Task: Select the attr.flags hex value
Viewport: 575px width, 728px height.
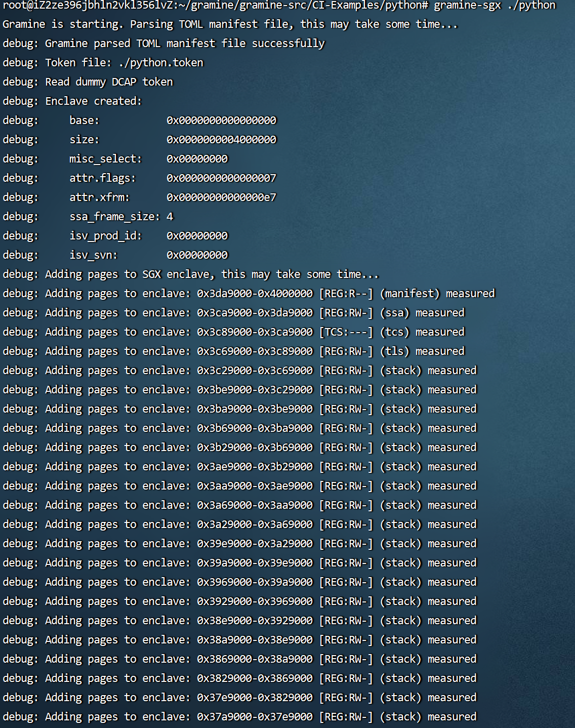Action: (221, 178)
